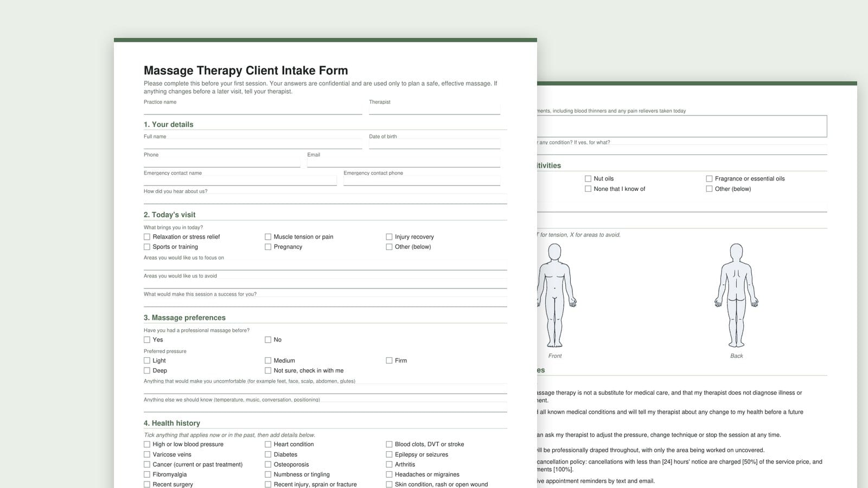Click the Practice name field
The width and height of the screenshot is (868, 488).
pyautogui.click(x=253, y=110)
